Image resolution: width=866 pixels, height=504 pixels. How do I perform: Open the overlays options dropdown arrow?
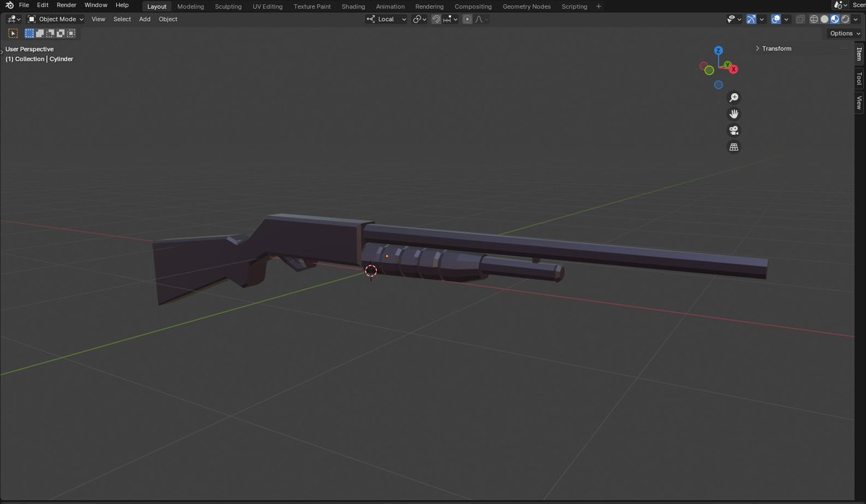coord(786,19)
